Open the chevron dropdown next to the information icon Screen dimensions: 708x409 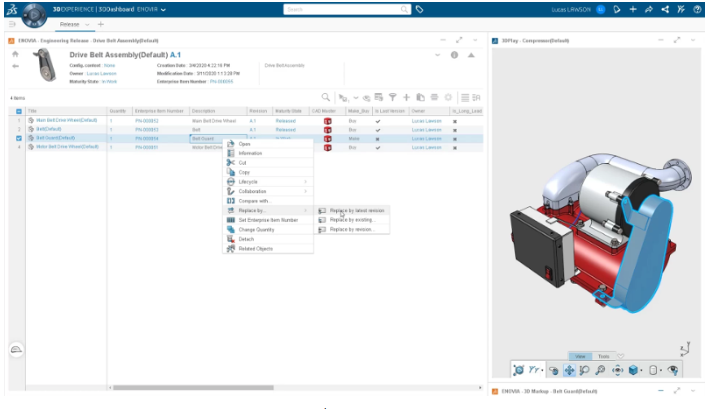click(x=438, y=55)
